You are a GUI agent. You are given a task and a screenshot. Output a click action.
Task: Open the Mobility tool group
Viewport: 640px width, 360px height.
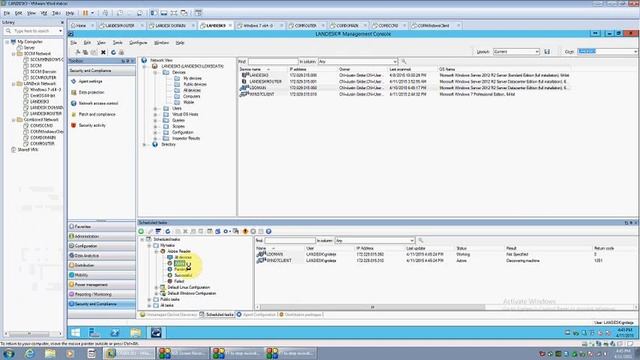point(101,275)
